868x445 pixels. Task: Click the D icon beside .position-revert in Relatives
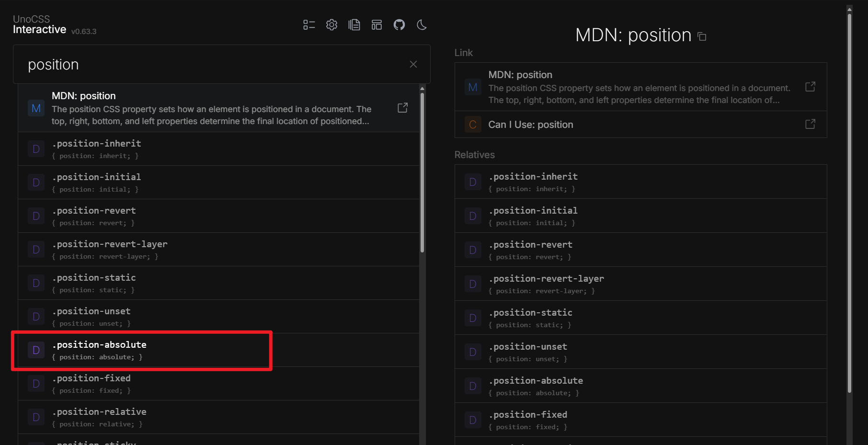(x=473, y=250)
